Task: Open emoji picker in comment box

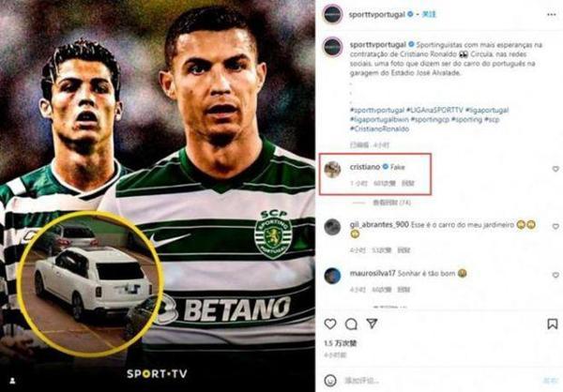Action: [x=330, y=380]
